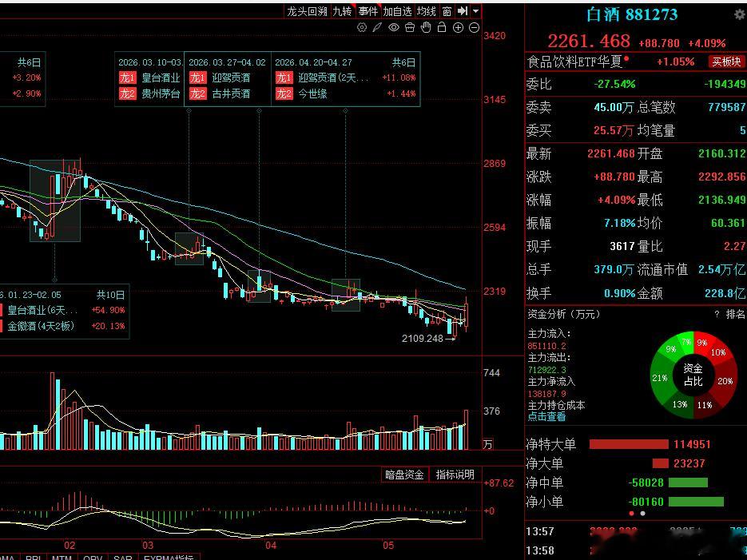The height and width of the screenshot is (560, 747).
Task: Click the 暗盘资金 button
Action: (x=404, y=475)
